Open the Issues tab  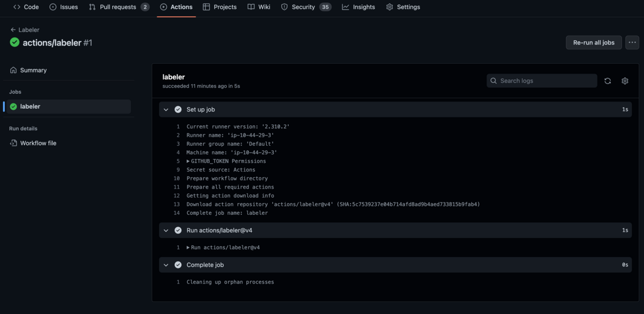pyautogui.click(x=63, y=7)
